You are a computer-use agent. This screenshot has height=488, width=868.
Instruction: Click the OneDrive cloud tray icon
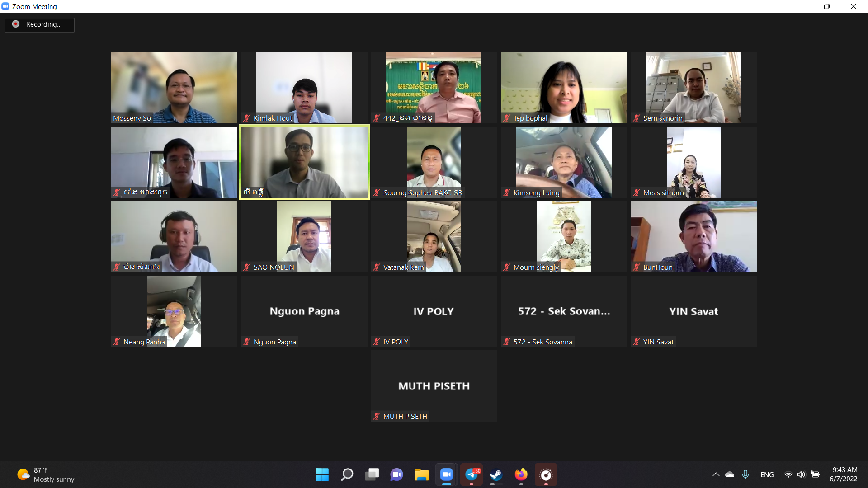[730, 474]
